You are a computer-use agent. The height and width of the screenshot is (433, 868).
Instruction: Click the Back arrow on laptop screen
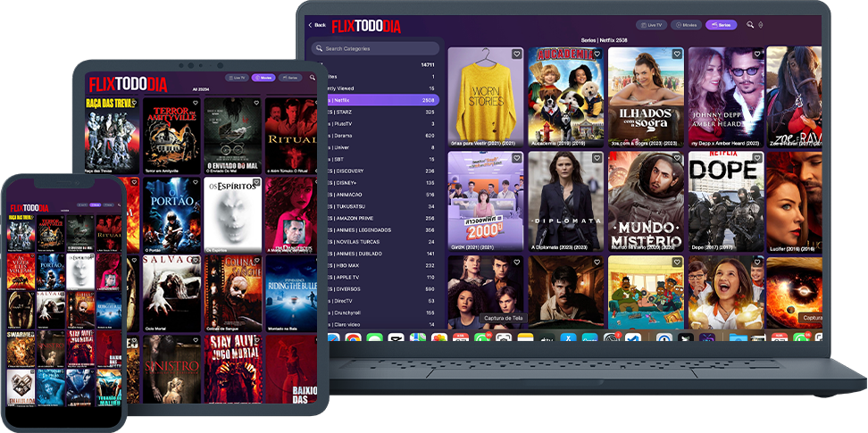317,25
